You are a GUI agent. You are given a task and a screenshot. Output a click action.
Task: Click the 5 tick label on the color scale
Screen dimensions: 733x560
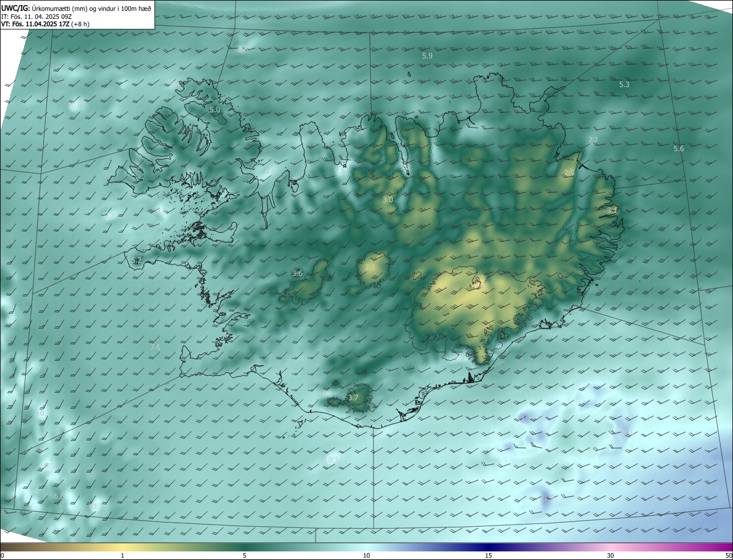coord(245,555)
